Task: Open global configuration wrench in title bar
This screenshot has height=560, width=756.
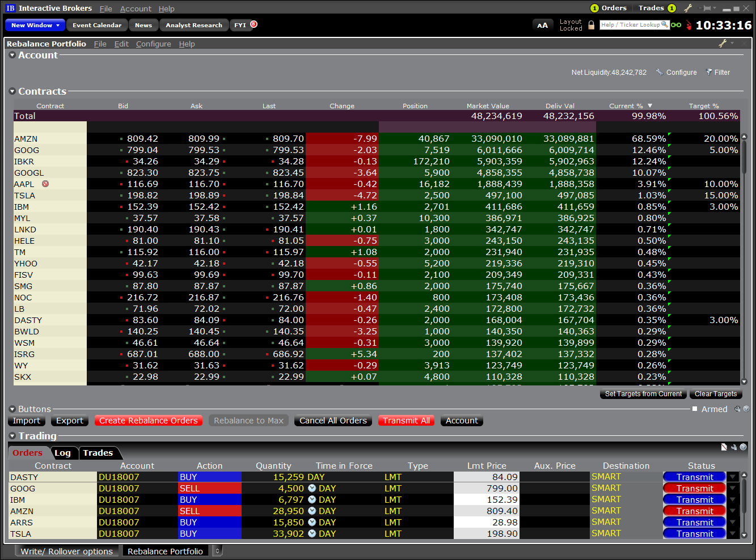Action: point(688,8)
